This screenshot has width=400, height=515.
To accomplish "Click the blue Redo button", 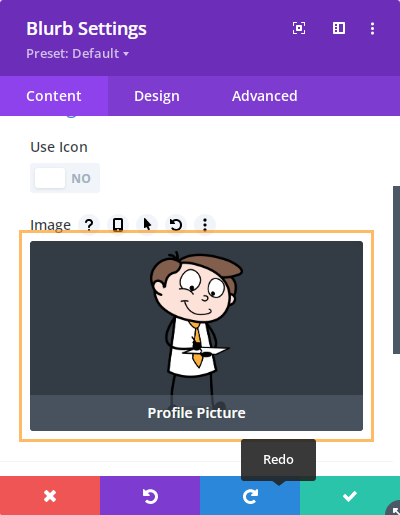I will pyautogui.click(x=250, y=496).
